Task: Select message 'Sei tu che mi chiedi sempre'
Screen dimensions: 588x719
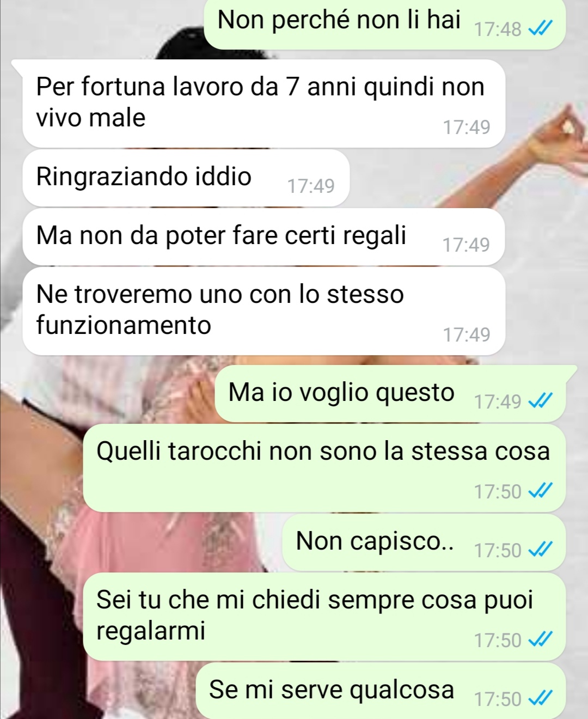Action: click(324, 617)
